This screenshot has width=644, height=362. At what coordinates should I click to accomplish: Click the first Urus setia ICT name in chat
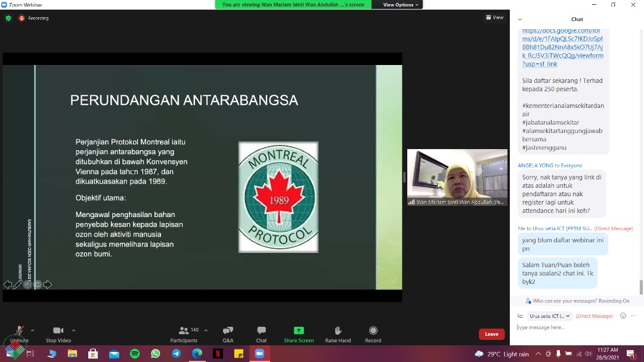pos(562,228)
